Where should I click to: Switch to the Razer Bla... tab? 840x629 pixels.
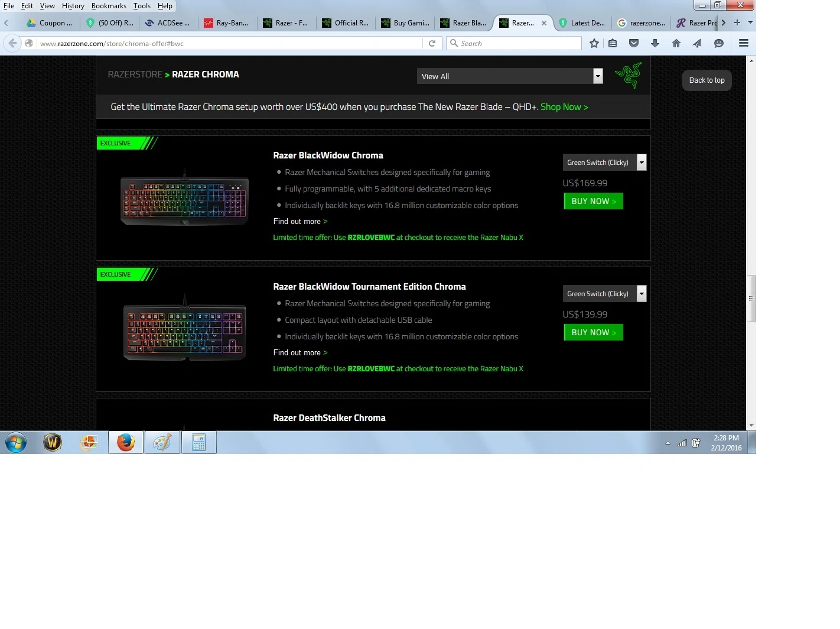pyautogui.click(x=464, y=23)
